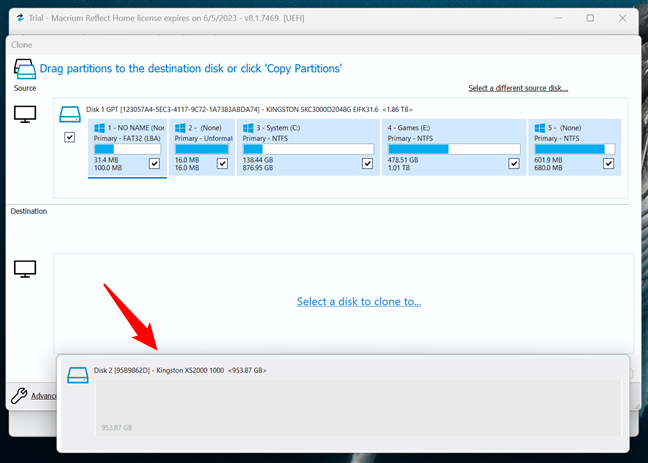
Task: Click 'Primary - FAT32 (LBA)' text
Action: pos(127,138)
